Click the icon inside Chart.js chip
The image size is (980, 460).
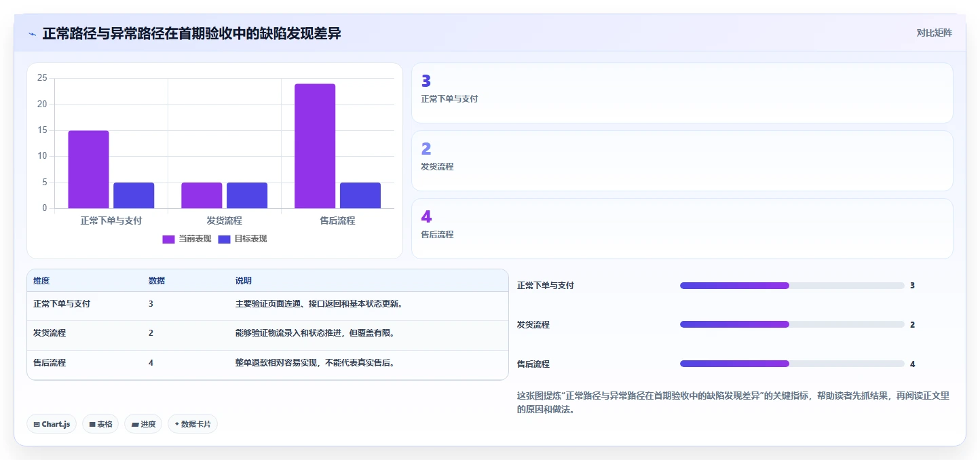tap(37, 425)
